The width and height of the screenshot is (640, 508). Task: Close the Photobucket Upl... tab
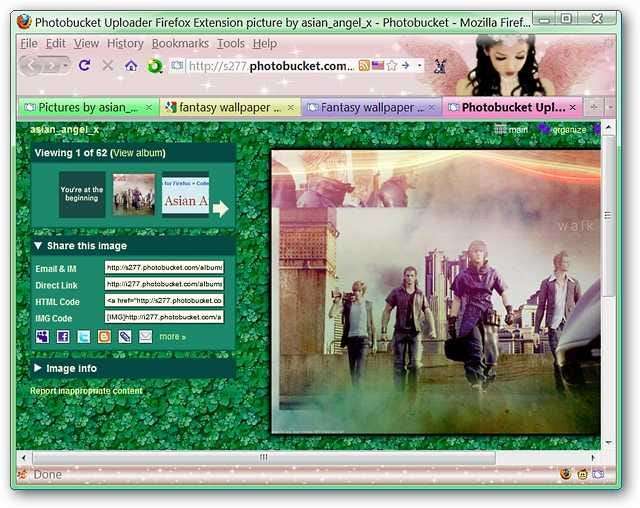[x=573, y=107]
